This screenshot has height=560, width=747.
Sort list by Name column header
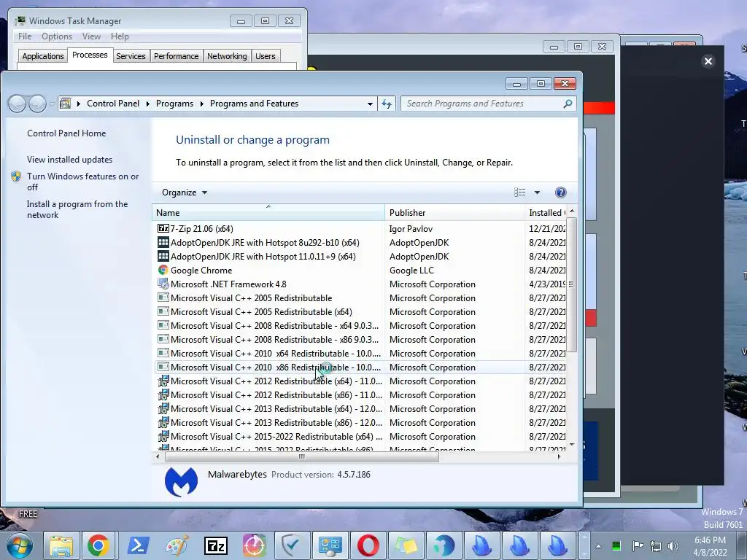tap(268, 213)
